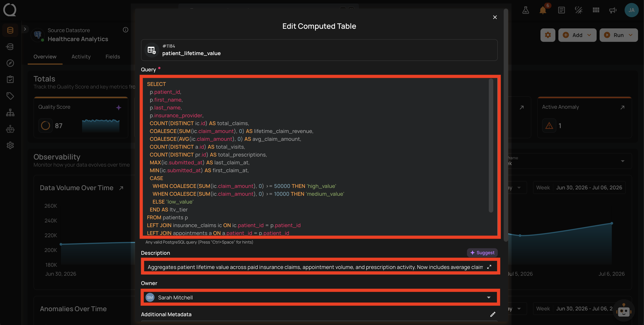Open the lab flask icon in header
The image size is (644, 325).
526,10
